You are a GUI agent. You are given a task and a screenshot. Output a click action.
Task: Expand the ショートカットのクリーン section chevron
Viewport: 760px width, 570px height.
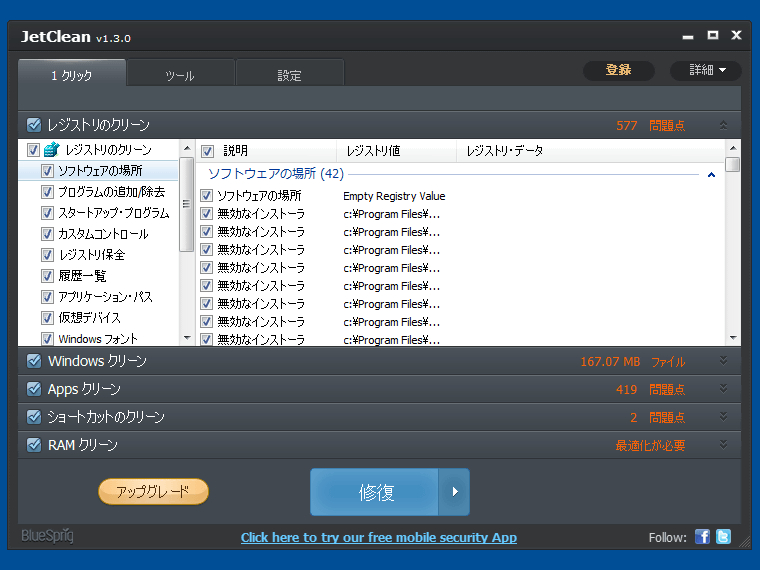click(x=723, y=417)
